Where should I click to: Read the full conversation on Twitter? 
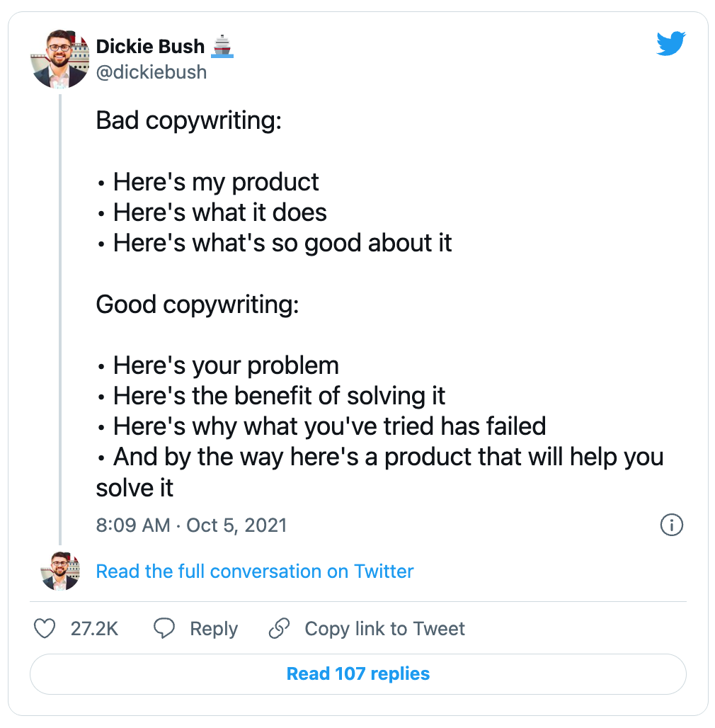tap(255, 571)
